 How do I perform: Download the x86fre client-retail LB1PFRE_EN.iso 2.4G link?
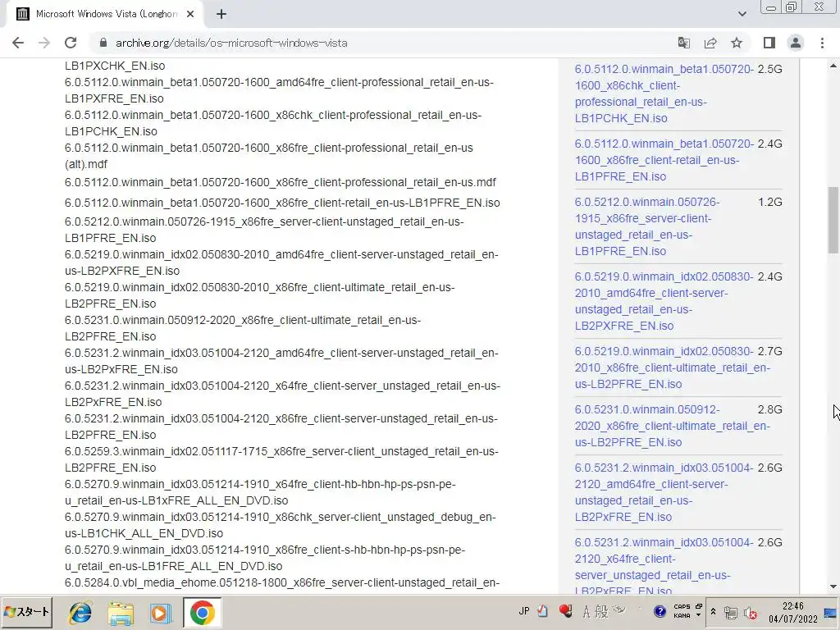[664, 160]
